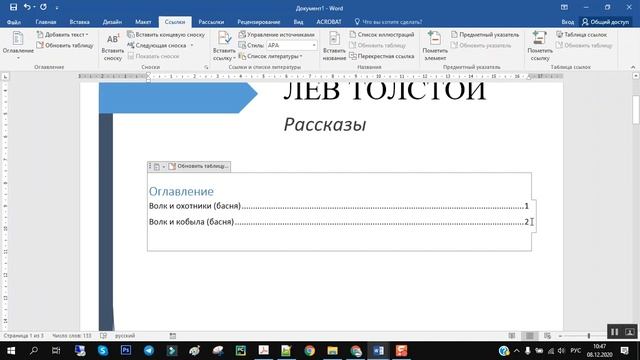Open Skype from the taskbar

103,351
